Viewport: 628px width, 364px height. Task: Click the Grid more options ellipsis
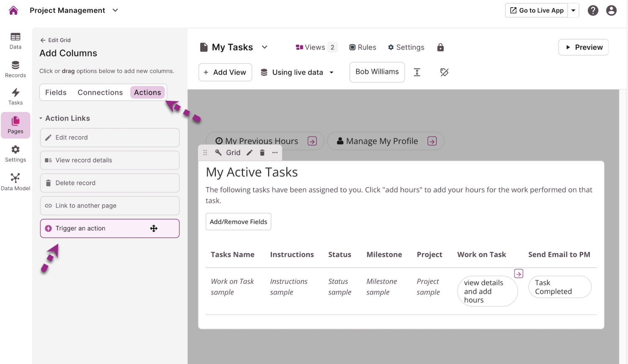coord(275,153)
